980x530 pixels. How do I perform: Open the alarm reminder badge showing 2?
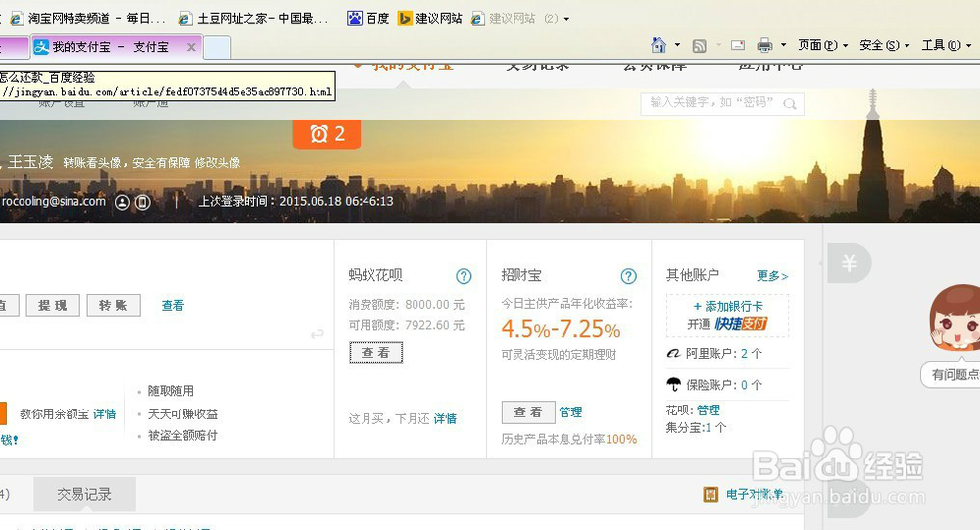(x=327, y=134)
